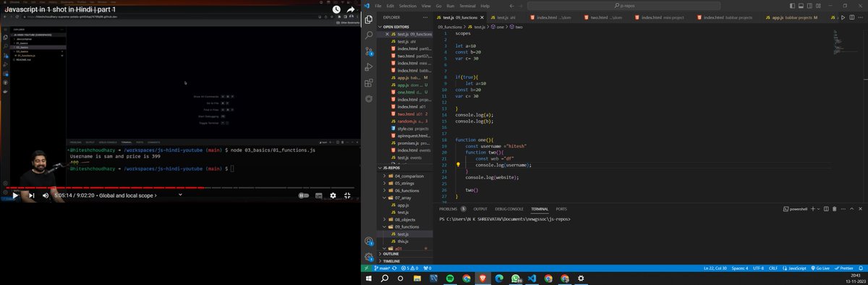This screenshot has height=285, width=868.
Task: Open Run and Debug view
Action: point(369,67)
